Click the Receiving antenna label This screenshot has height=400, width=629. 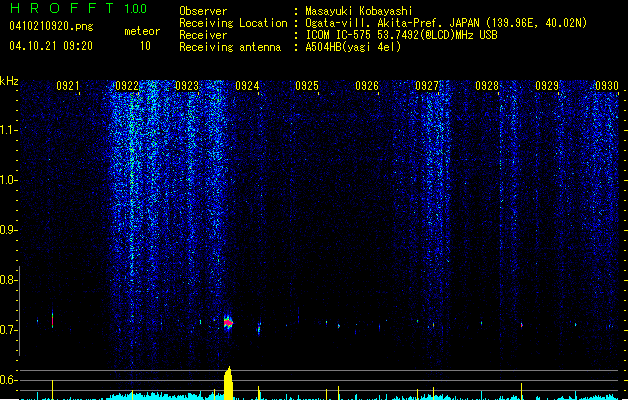tap(230, 47)
